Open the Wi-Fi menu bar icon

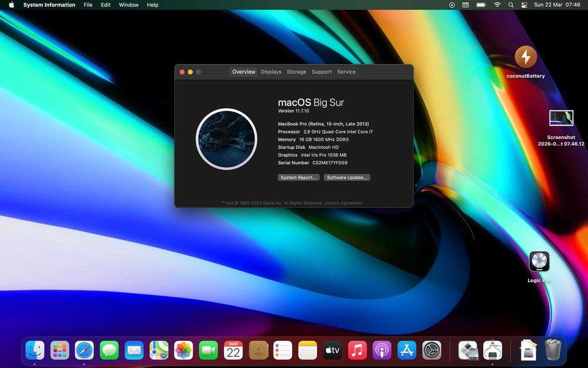[497, 5]
